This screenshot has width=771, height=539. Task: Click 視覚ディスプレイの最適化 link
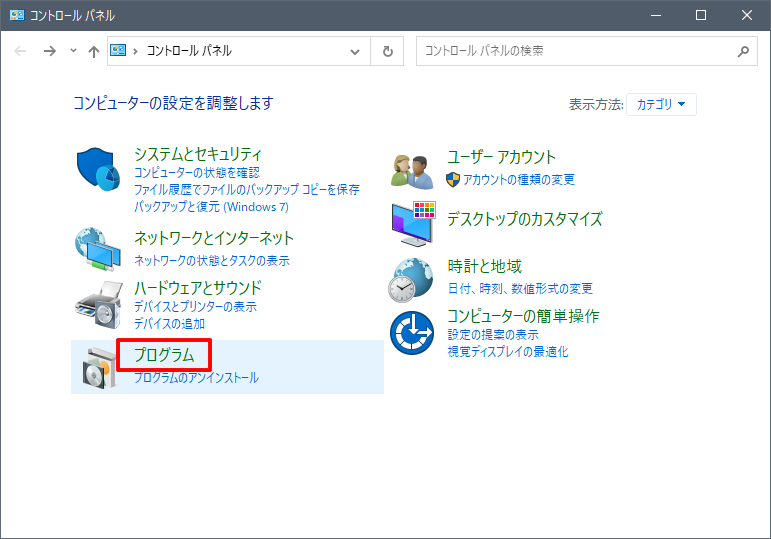508,352
